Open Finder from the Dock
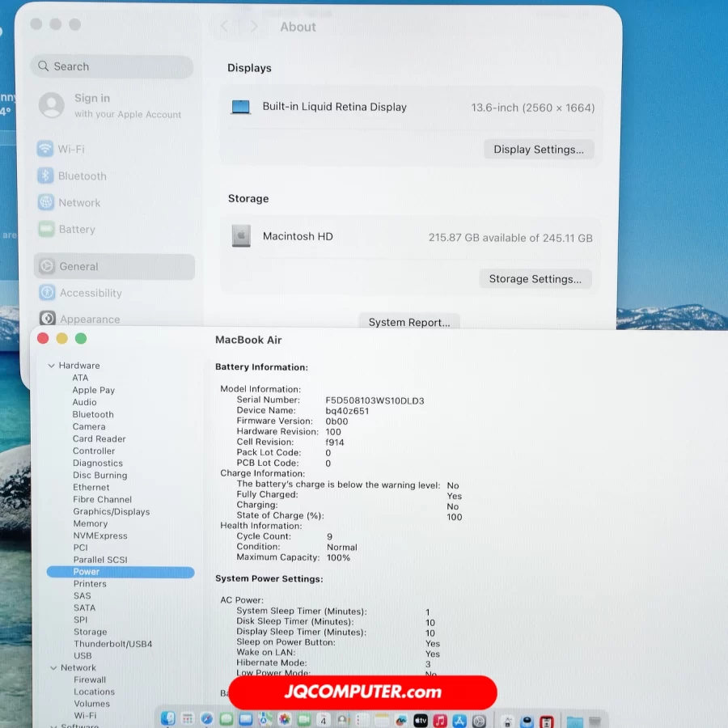Screen dimensions: 728x728 (x=168, y=719)
